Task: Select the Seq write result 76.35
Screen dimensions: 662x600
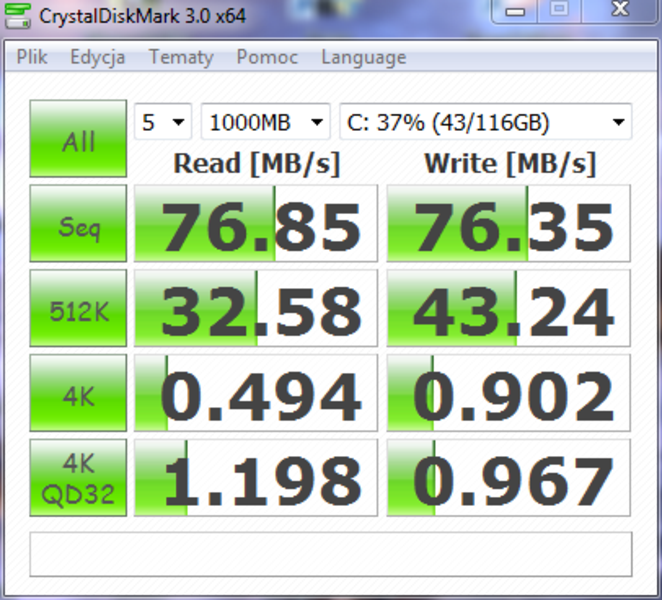Action: pos(508,223)
